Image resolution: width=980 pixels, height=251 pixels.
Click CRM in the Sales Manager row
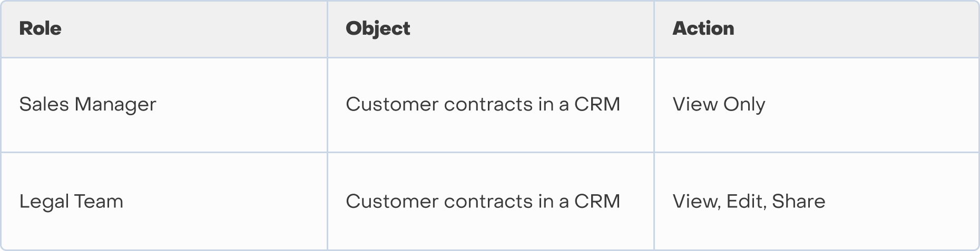click(597, 104)
